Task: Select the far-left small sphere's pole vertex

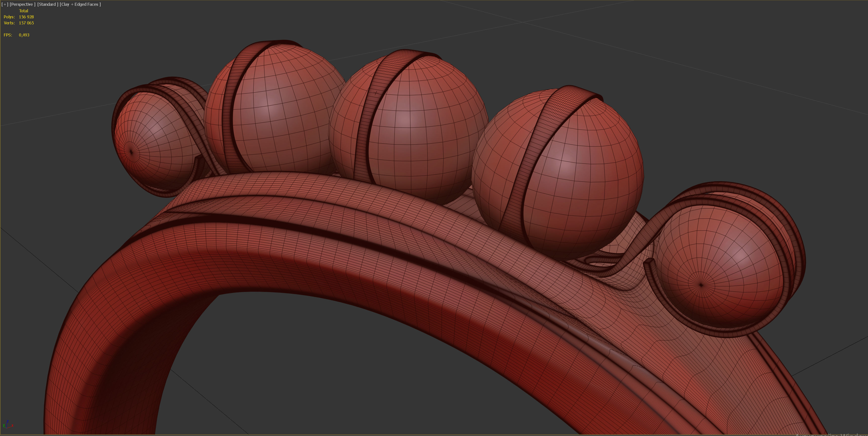Action: (x=131, y=152)
